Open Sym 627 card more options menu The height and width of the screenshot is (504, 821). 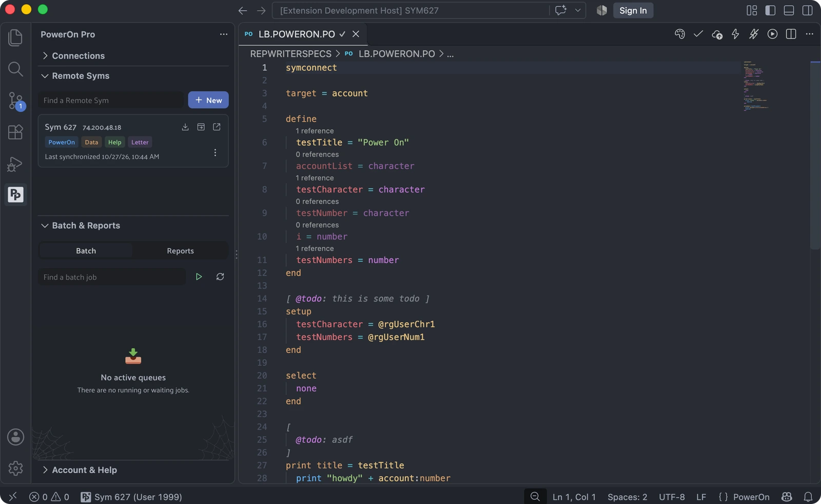pos(215,152)
